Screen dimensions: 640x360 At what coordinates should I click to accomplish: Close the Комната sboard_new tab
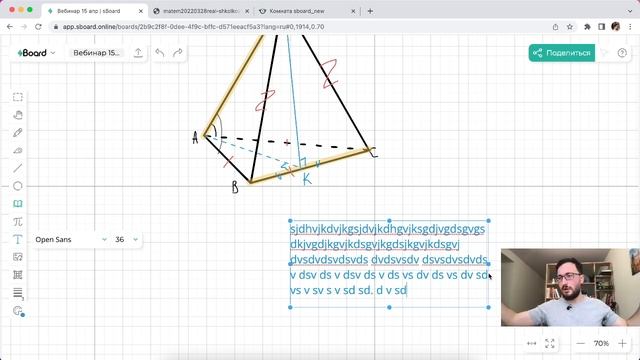(353, 11)
